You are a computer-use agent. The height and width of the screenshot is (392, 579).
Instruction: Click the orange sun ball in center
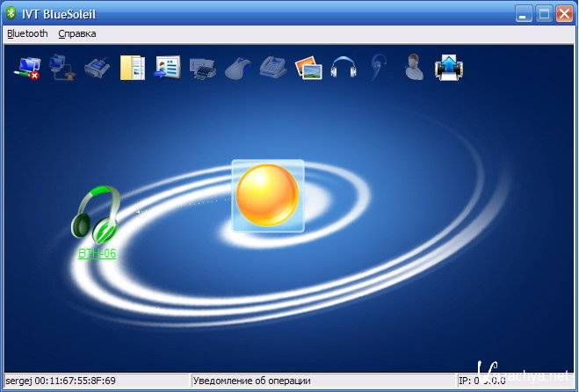pyautogui.click(x=268, y=195)
